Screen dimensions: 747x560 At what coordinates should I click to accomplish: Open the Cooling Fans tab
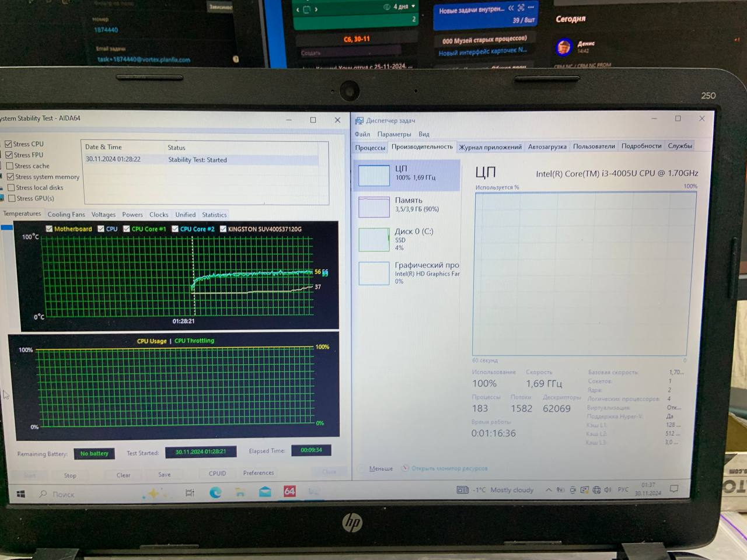point(66,214)
